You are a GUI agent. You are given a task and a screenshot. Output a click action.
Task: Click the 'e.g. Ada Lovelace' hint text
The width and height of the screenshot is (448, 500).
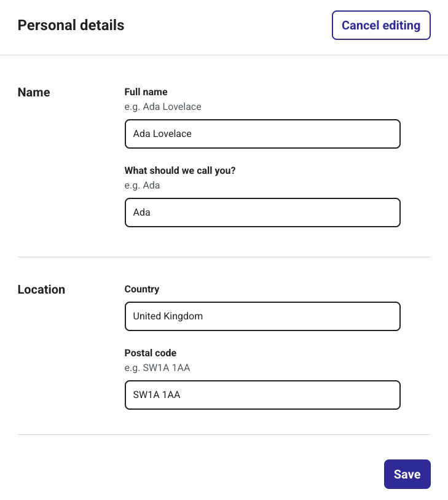(x=163, y=107)
